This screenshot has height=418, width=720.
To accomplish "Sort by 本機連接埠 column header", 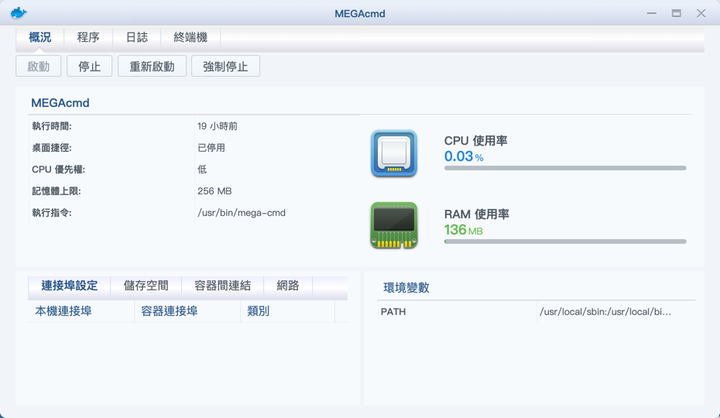I will (x=81, y=311).
